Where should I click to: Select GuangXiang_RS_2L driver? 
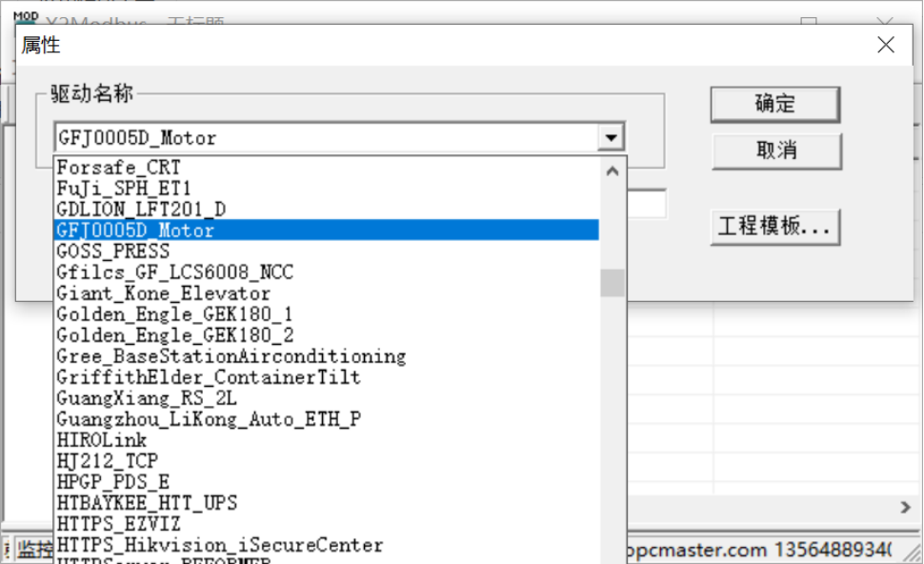tap(327, 398)
